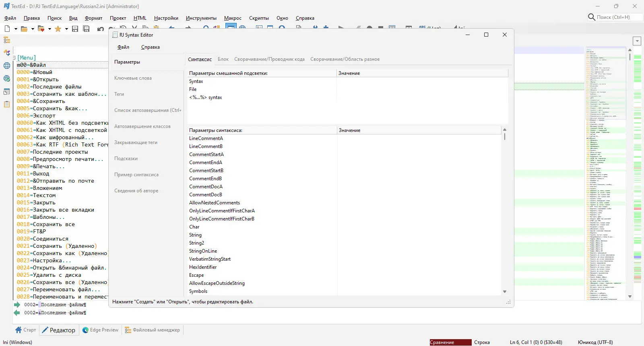644x346 pixels.
Task: Open the Поиск menu
Action: (55, 18)
